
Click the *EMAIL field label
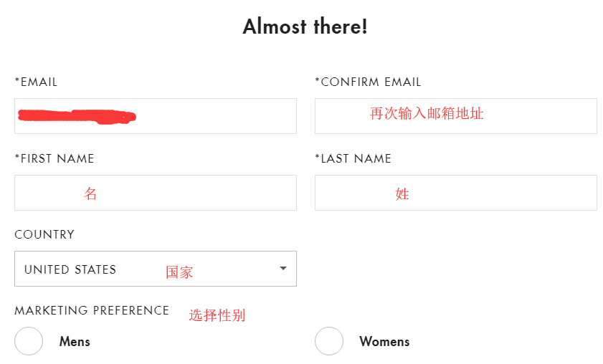[36, 82]
